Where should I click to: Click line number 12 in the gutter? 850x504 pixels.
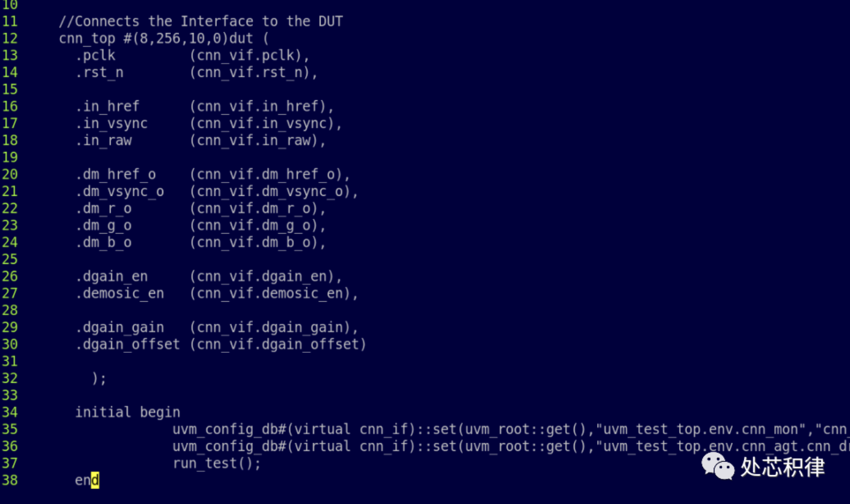[x=9, y=38]
